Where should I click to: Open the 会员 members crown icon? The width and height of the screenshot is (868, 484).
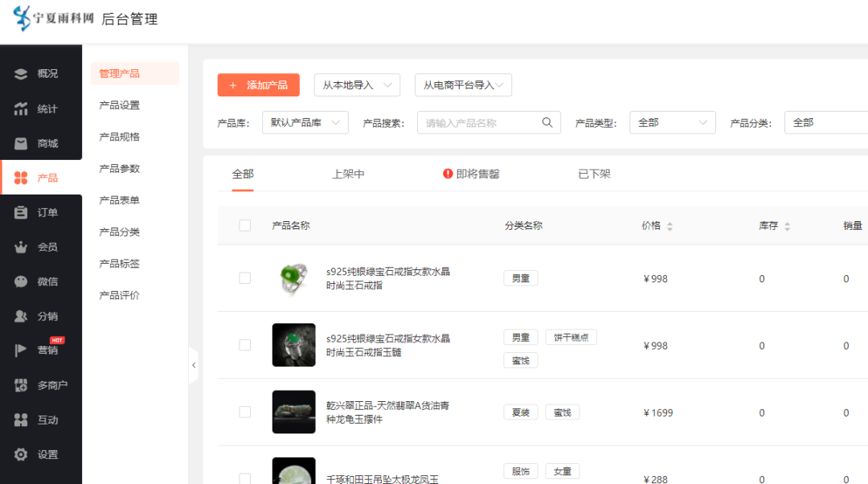(20, 247)
